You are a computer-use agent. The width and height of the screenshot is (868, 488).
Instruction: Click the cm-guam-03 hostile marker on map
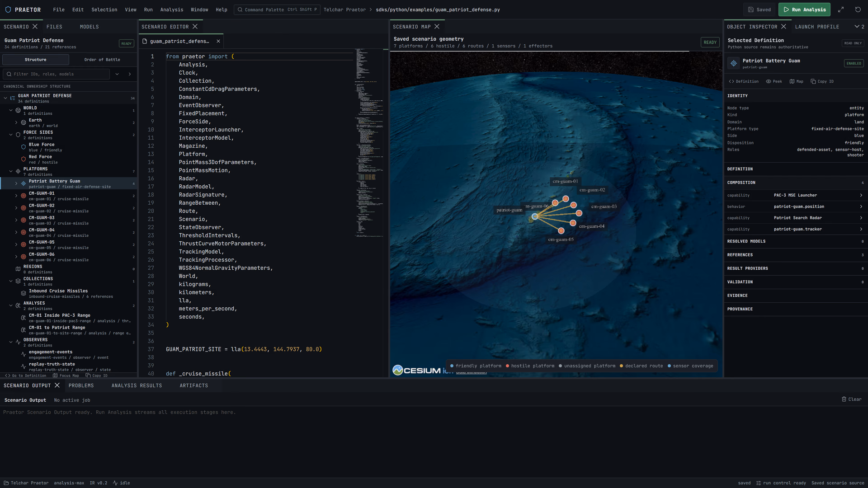coord(579,213)
